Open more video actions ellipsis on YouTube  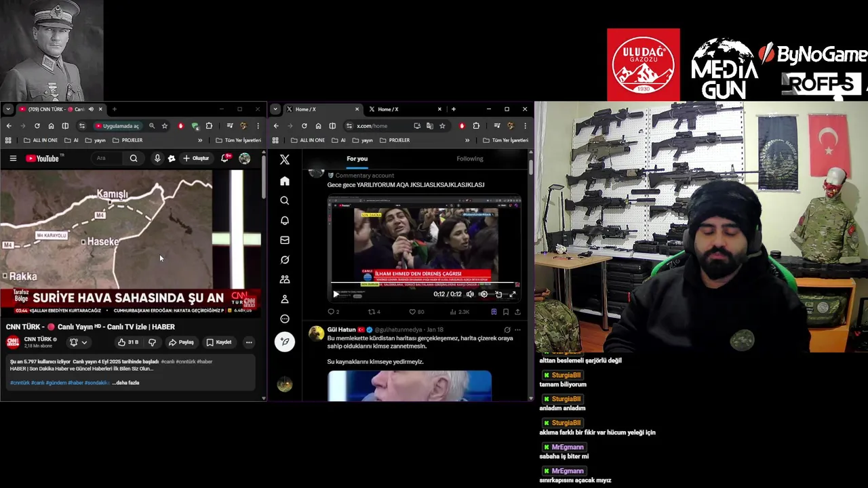[249, 342]
